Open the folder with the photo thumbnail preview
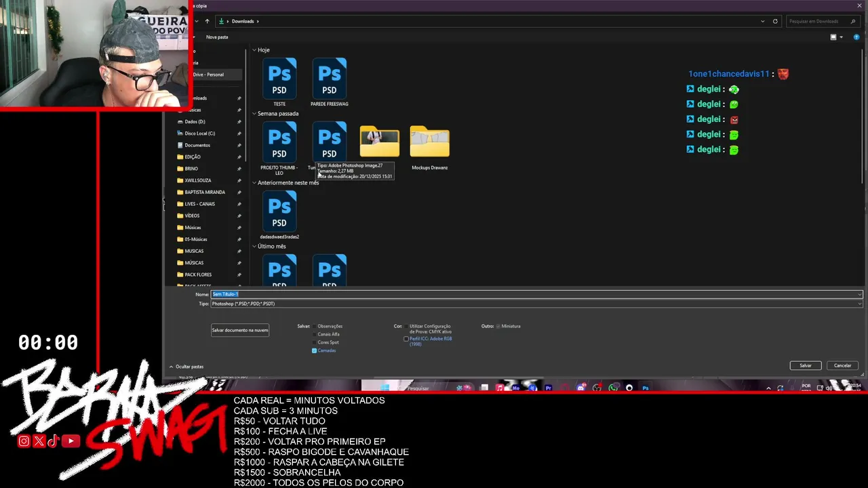The width and height of the screenshot is (868, 488). tap(379, 142)
